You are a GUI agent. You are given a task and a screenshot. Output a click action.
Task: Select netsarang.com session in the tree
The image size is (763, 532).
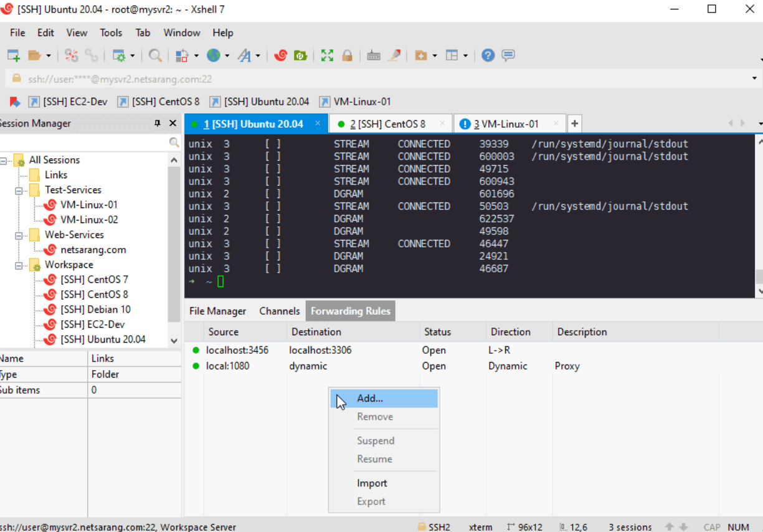pos(93,250)
